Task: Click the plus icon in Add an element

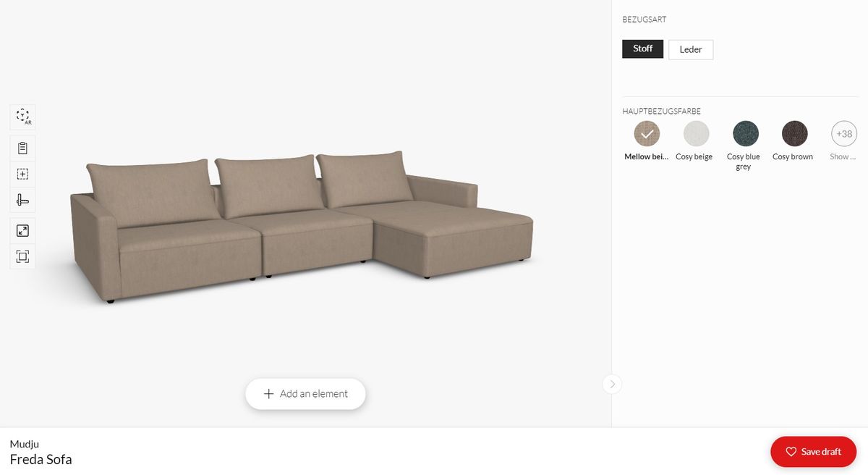Action: click(x=268, y=394)
